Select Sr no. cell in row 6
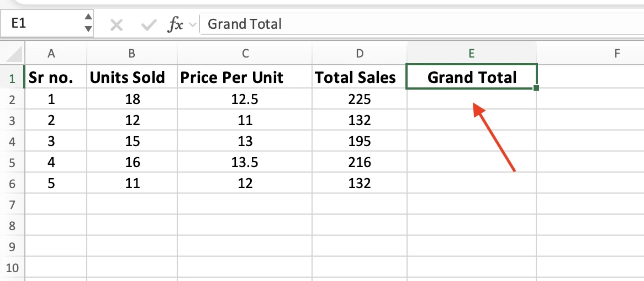Image resolution: width=644 pixels, height=281 pixels. click(56, 183)
